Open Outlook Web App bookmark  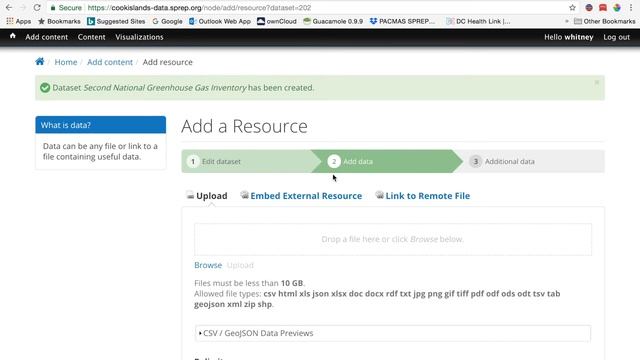220,21
